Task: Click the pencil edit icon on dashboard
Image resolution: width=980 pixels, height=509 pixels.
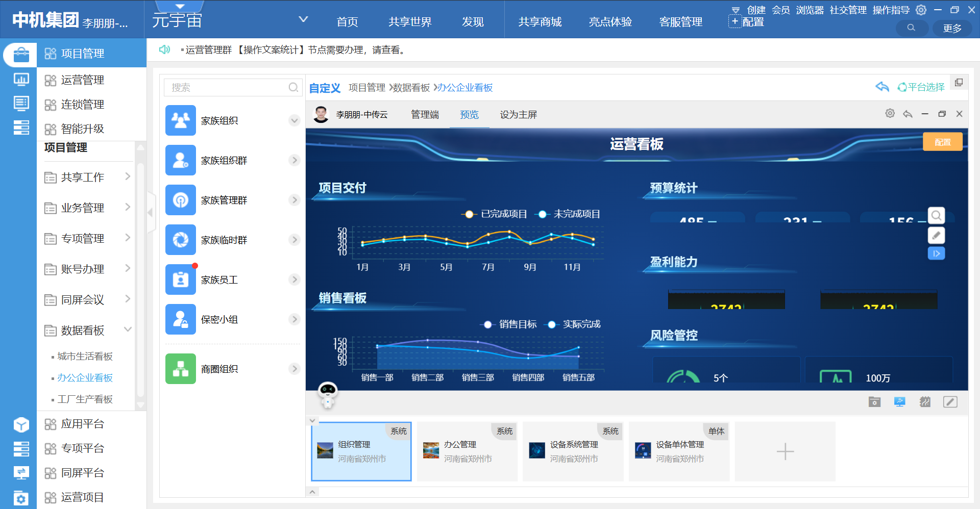Action: (936, 235)
